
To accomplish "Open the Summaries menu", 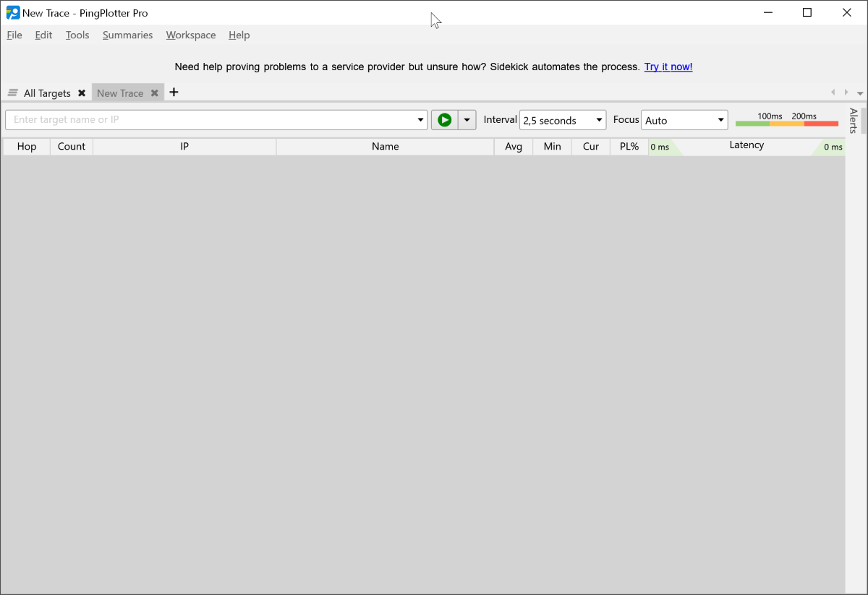I will point(127,35).
